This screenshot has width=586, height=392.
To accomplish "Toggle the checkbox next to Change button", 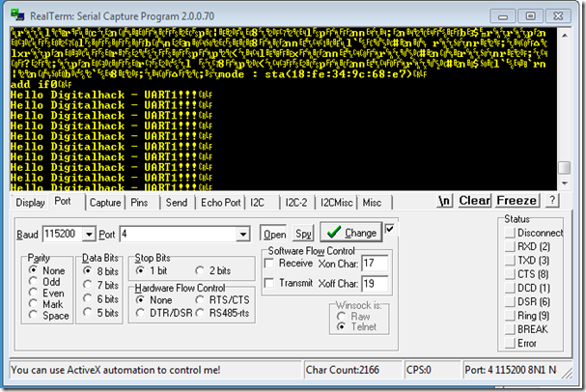I will pyautogui.click(x=389, y=229).
